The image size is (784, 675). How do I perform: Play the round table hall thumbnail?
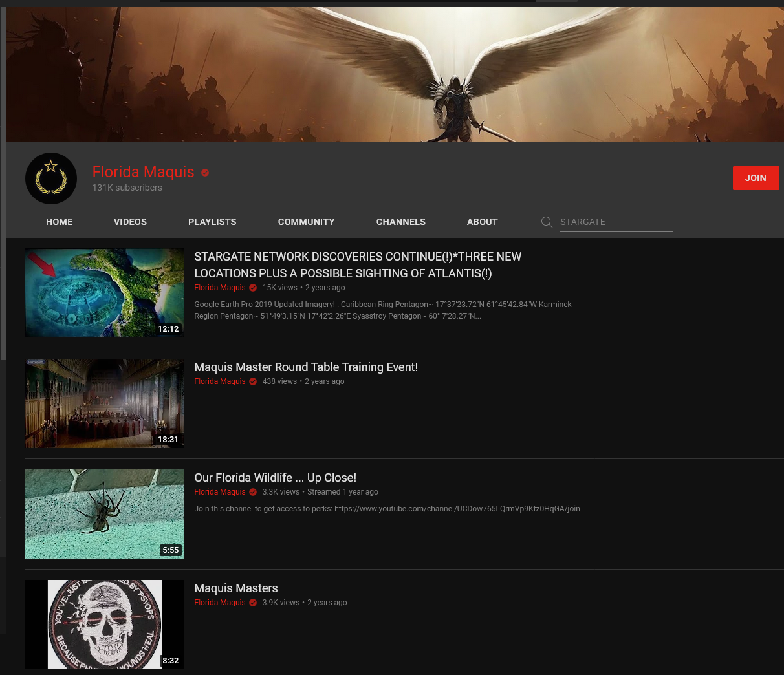pos(105,403)
